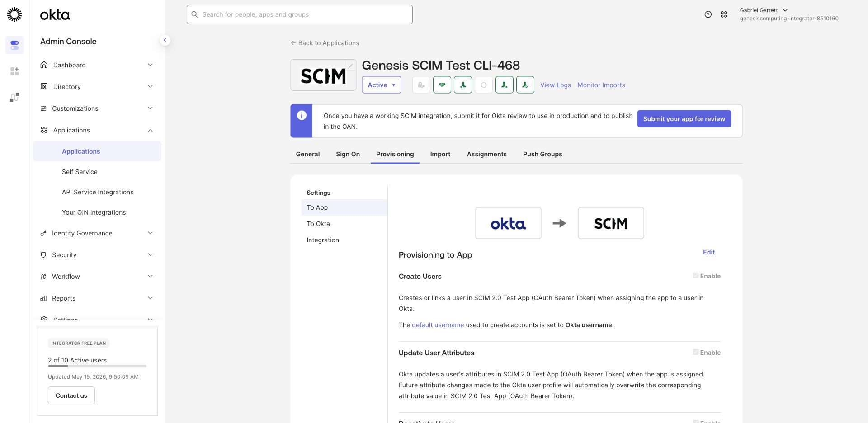
Task: Open the View Logs link
Action: [x=556, y=85]
